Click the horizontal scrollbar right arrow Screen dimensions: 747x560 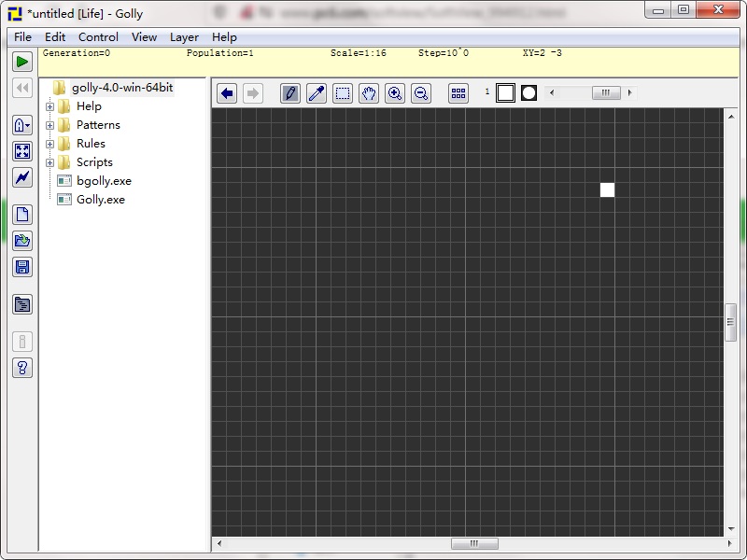729,543
